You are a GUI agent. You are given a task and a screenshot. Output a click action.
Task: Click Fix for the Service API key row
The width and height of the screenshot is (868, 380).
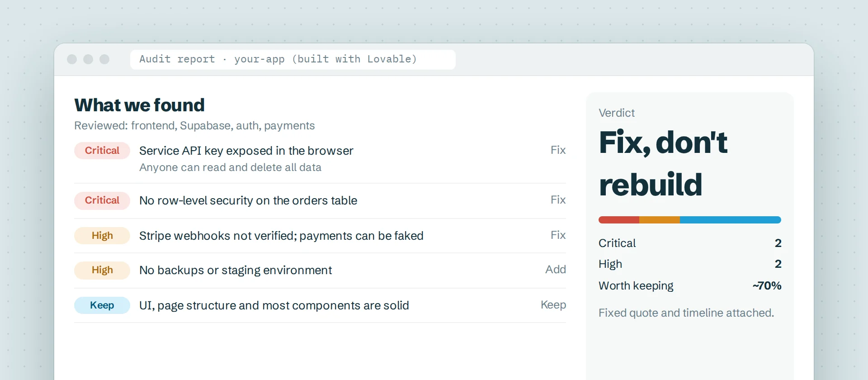pos(558,150)
